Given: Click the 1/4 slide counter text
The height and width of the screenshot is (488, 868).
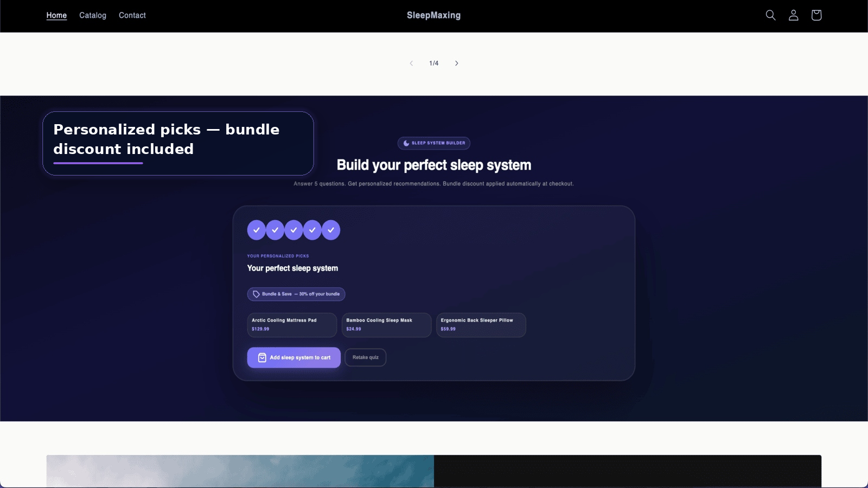Looking at the screenshot, I should (x=434, y=63).
